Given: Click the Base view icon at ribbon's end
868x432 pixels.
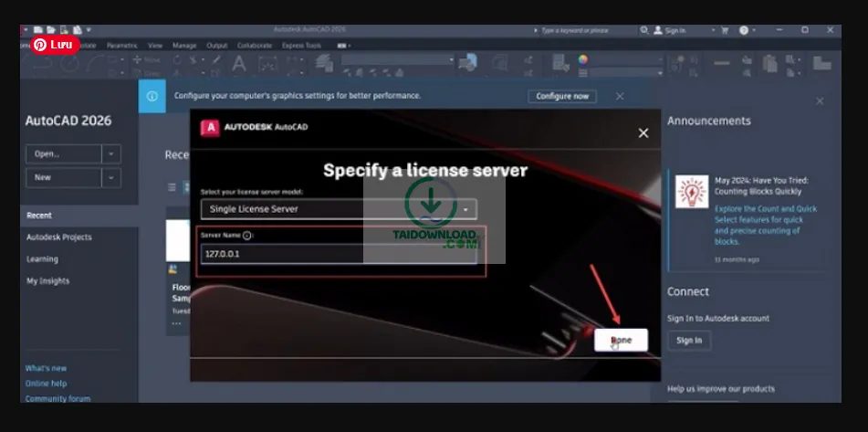Looking at the screenshot, I should pos(821,63).
